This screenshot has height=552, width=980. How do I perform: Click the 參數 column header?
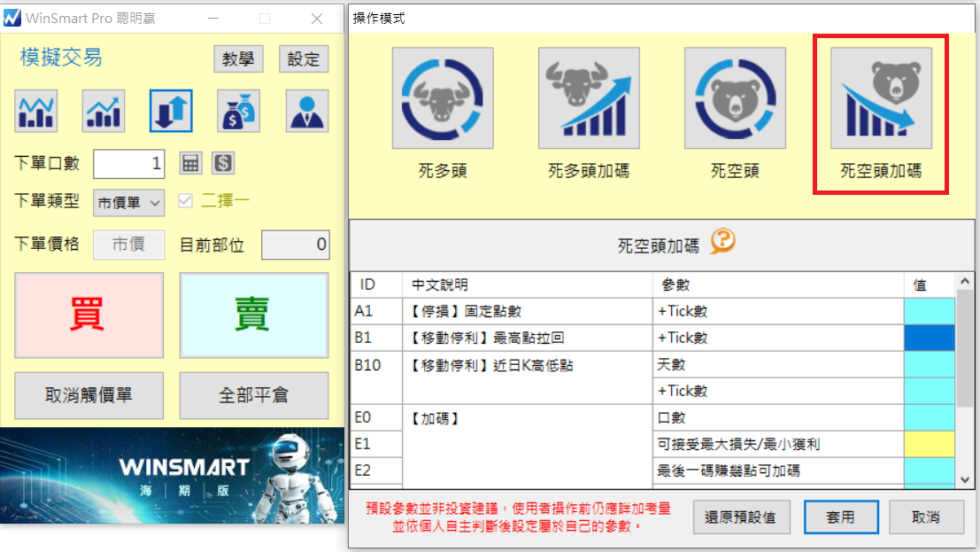pos(778,284)
